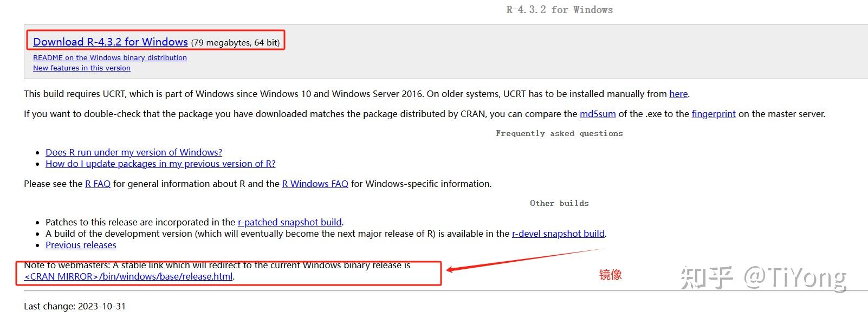This screenshot has width=868, height=317.
Task: Open the r-devel snapshot build link
Action: tap(558, 234)
